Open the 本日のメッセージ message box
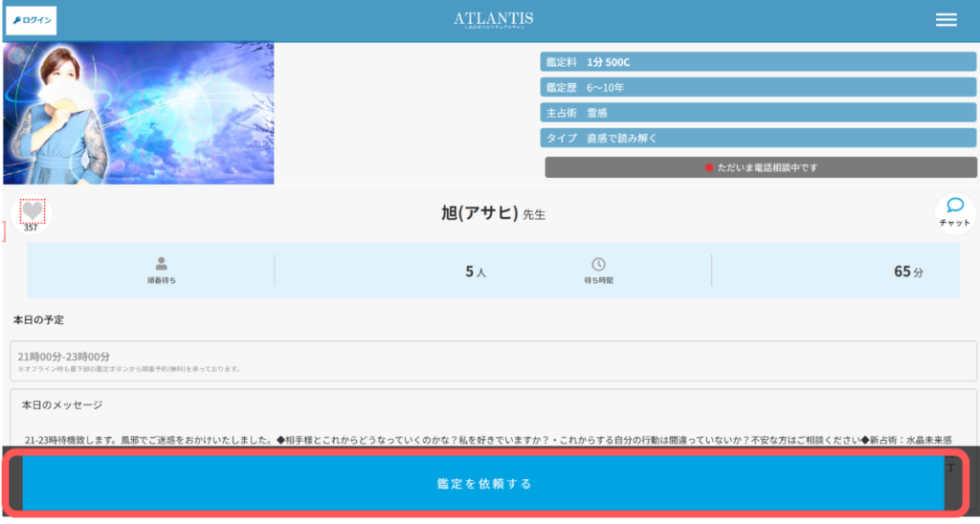 (x=493, y=421)
